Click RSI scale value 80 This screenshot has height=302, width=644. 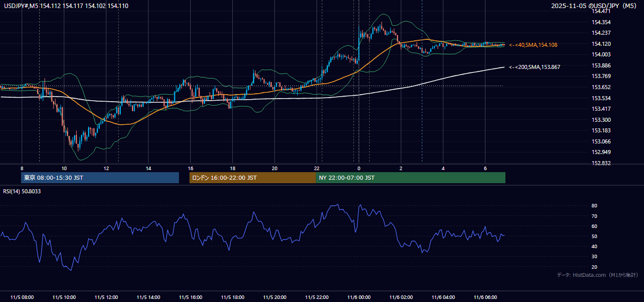594,206
